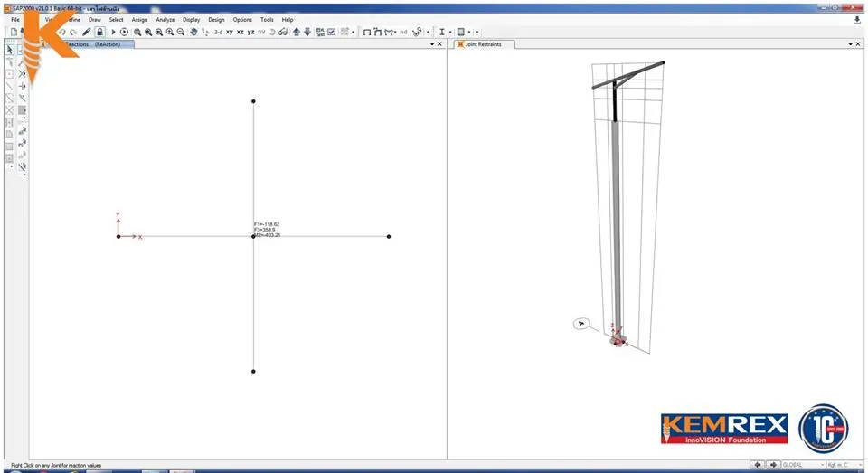Click the Rotate 3D View icon
This screenshot has width=868, height=473.
click(x=272, y=33)
